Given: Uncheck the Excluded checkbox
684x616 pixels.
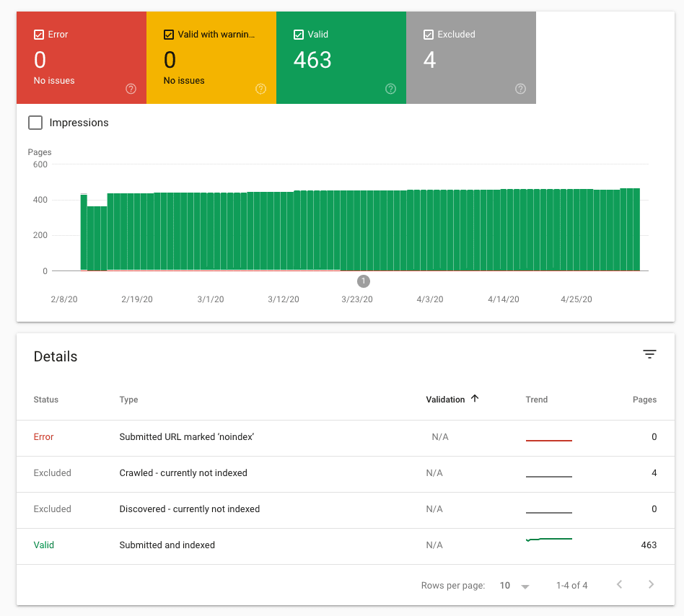Looking at the screenshot, I should [429, 35].
